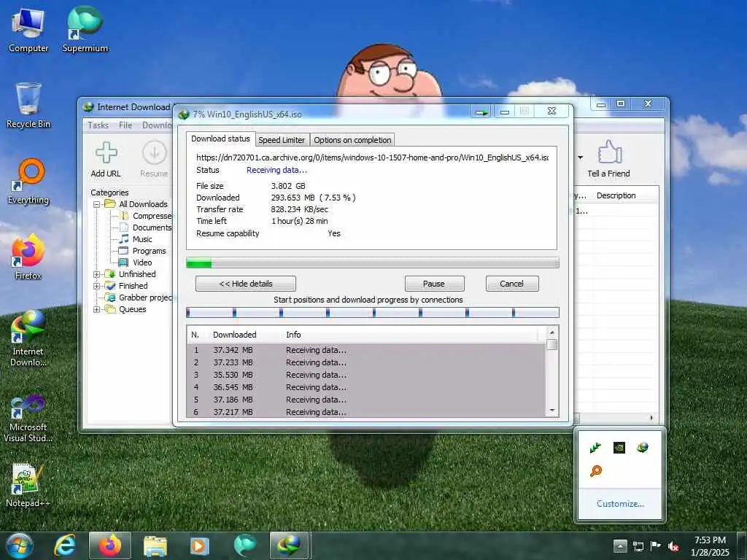Click the show hidden icons tray arrow
This screenshot has width=747, height=560.
(620, 546)
